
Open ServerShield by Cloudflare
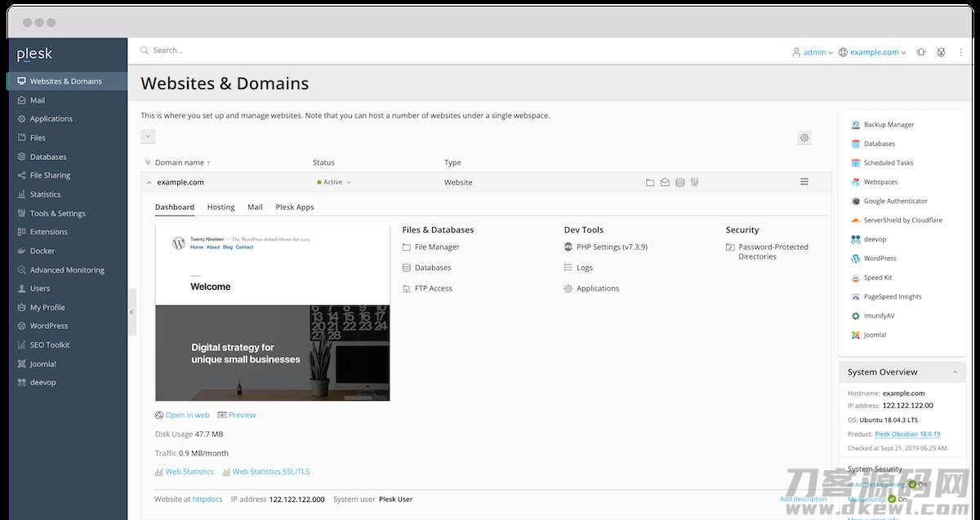(x=897, y=220)
